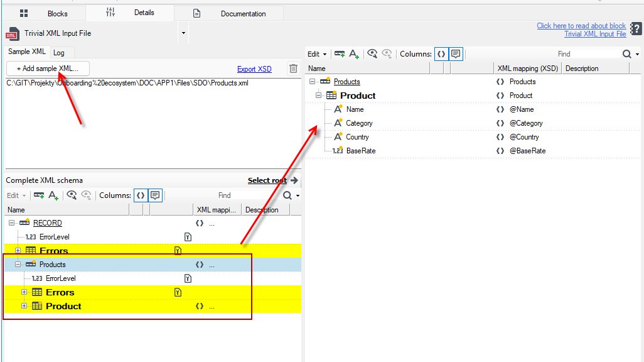644x362 pixels.
Task: Click add attribute icon in right toolbar
Action: point(354,54)
